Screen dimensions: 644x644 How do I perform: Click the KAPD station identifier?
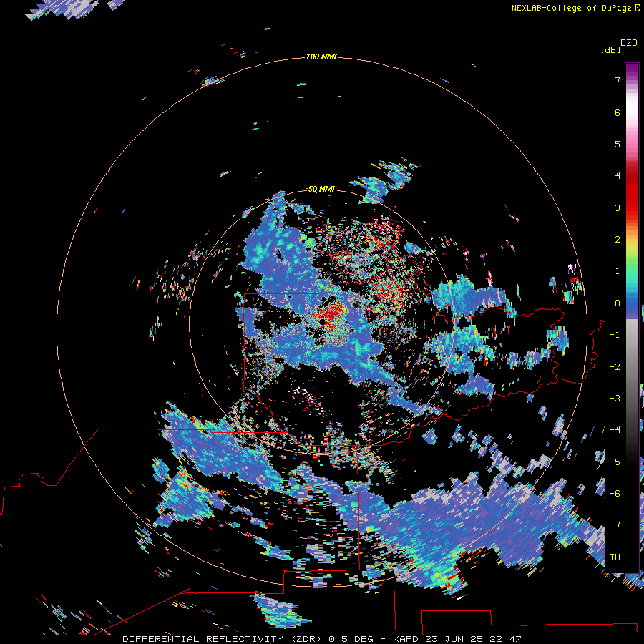click(x=406, y=639)
